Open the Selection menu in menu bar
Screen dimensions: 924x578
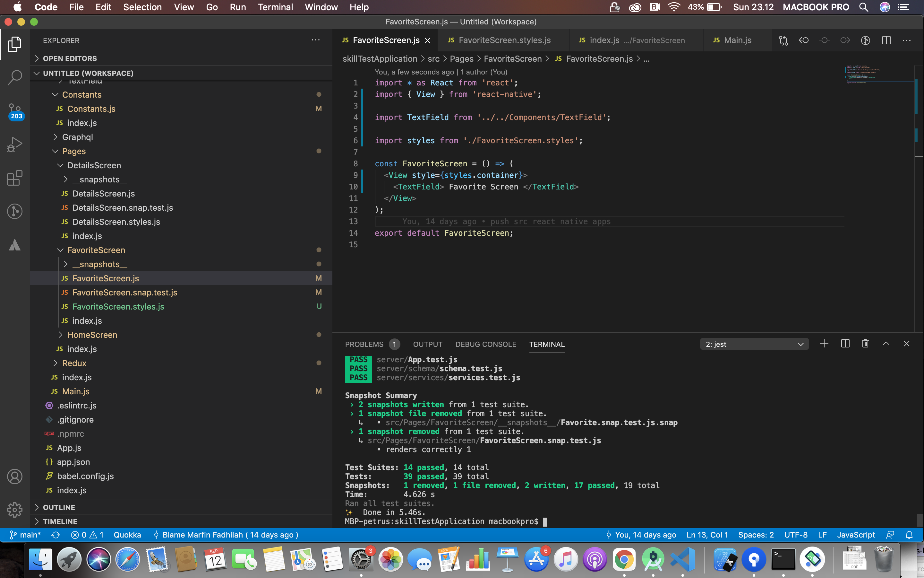click(142, 7)
